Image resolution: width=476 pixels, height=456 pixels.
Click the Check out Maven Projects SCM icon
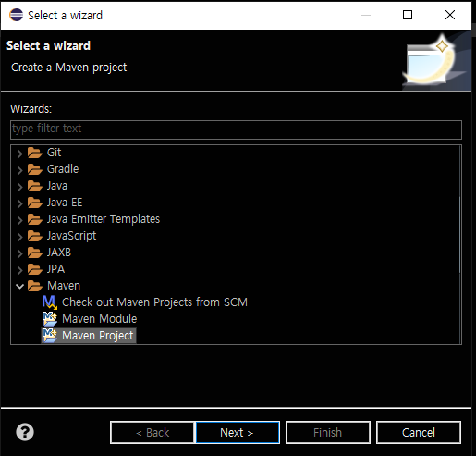[50, 302]
